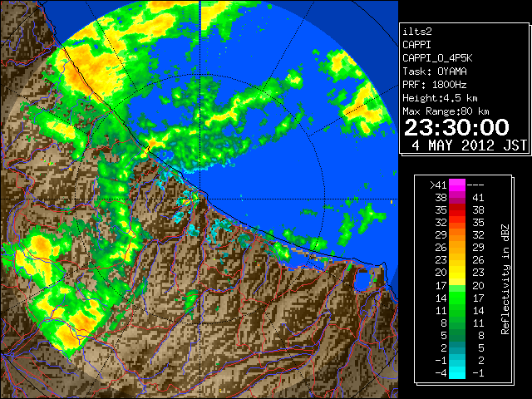This screenshot has width=532, height=399.
Task: Click the date '4 MAY 2012 JST'
Action: [x=470, y=145]
